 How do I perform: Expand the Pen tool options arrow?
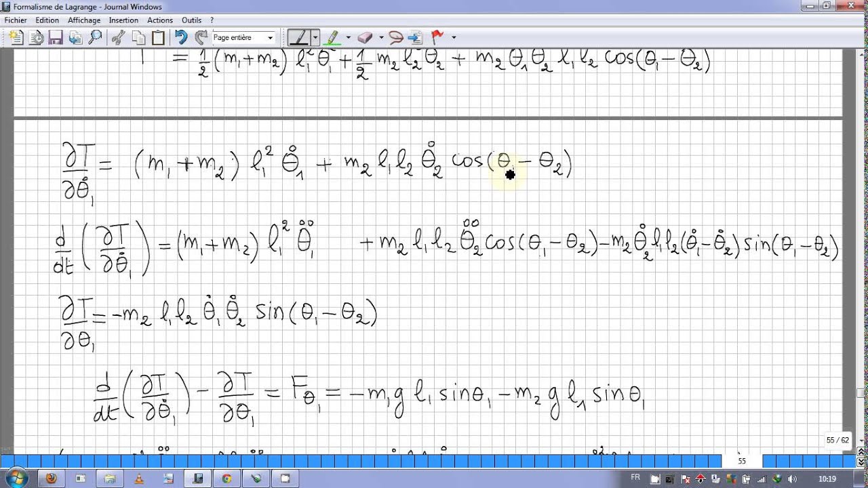click(315, 37)
